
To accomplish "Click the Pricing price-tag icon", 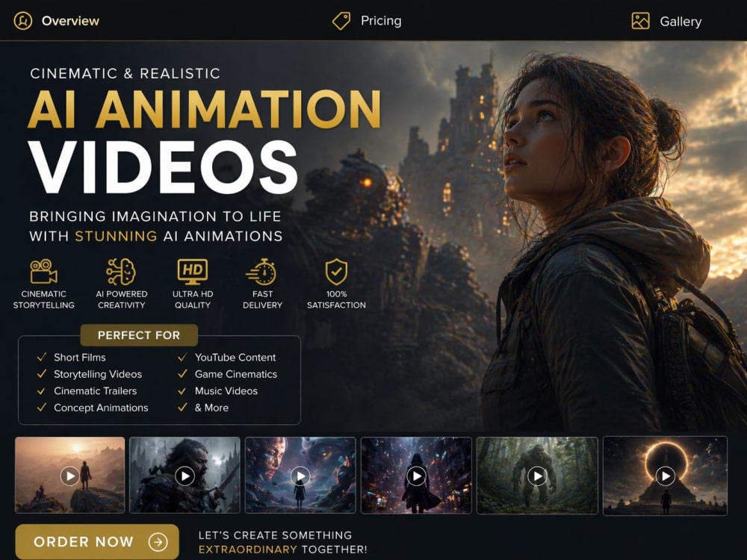I will (341, 21).
